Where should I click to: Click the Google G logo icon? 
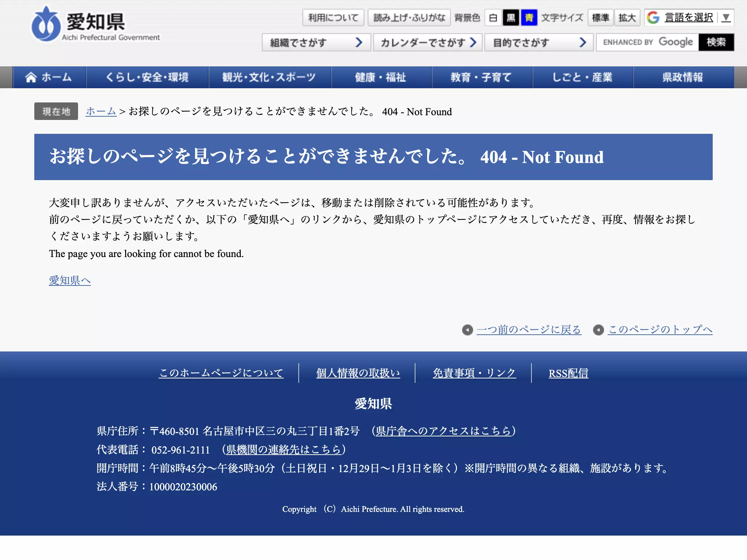[x=653, y=17]
